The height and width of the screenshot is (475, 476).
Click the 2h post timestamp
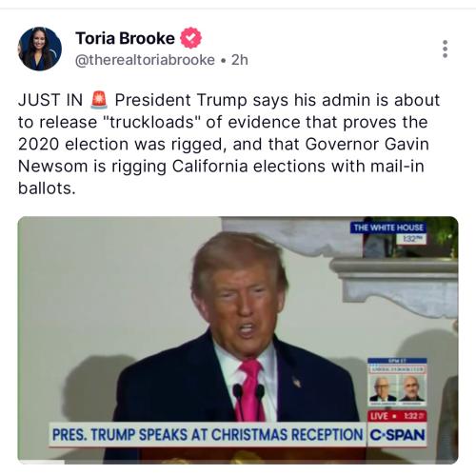click(240, 60)
